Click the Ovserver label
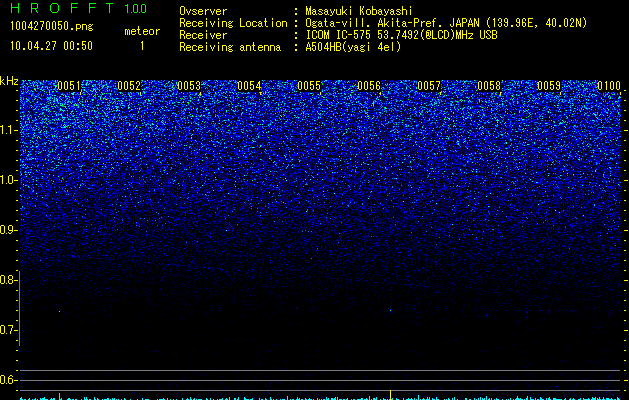 [203, 11]
